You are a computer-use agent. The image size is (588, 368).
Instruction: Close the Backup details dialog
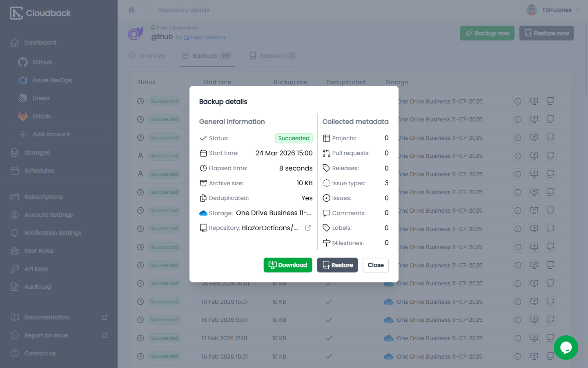click(376, 265)
